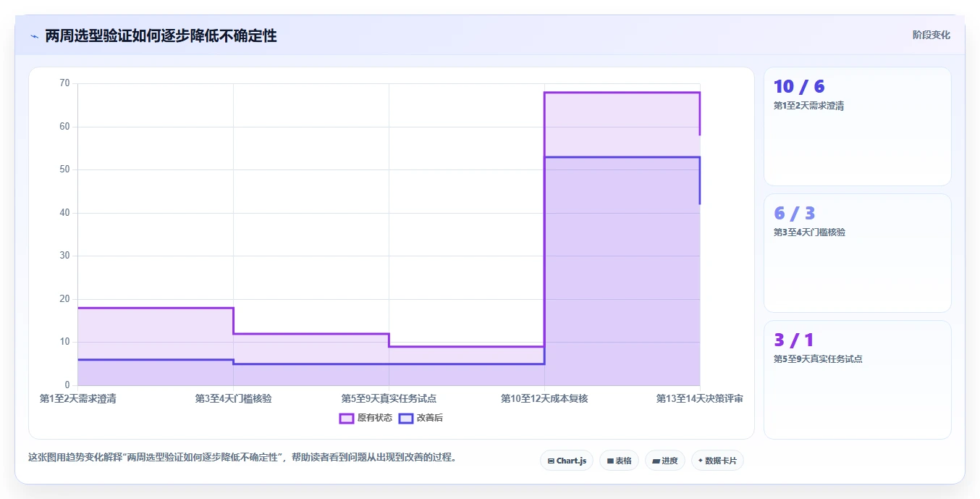Image resolution: width=980 pixels, height=499 pixels.
Task: Click the Chart.js tag
Action: (x=567, y=461)
